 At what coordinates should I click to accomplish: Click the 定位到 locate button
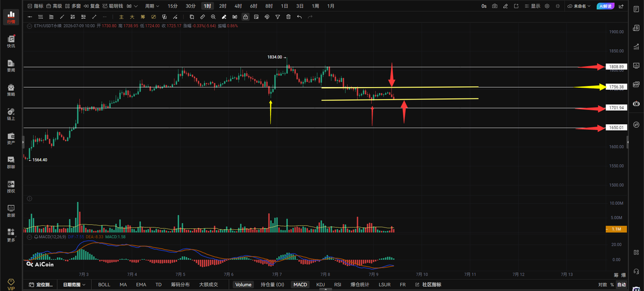[x=41, y=285]
